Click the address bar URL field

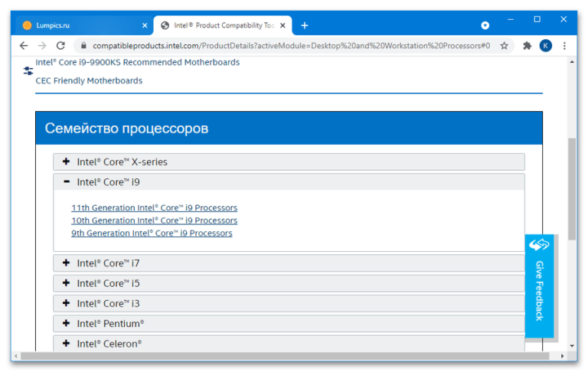click(x=291, y=46)
